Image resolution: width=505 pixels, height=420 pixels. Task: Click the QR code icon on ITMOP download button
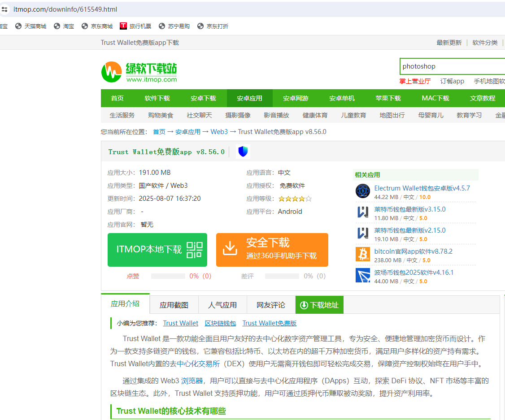pyautogui.click(x=195, y=250)
